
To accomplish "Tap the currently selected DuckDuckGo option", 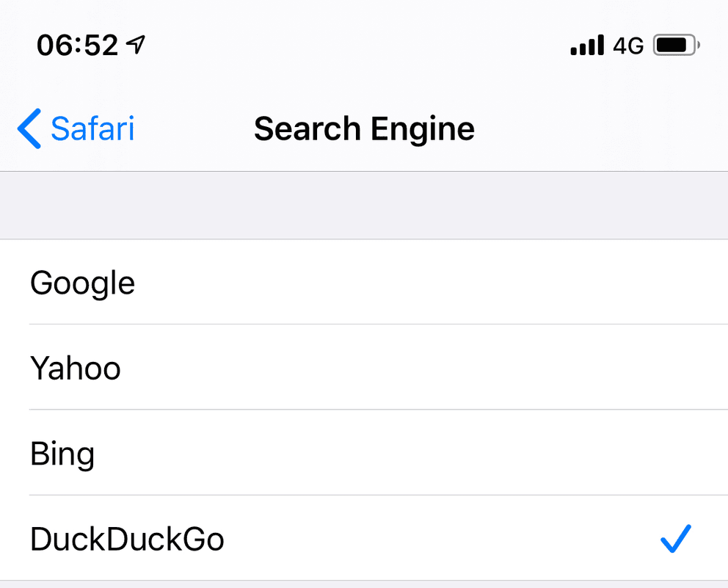I will pos(127,540).
